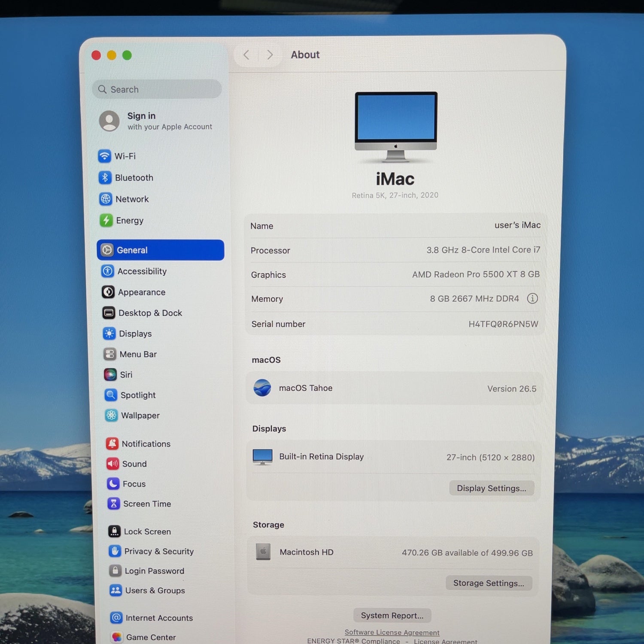The width and height of the screenshot is (644, 644).
Task: Click the Search field in the sidebar
Action: [157, 89]
